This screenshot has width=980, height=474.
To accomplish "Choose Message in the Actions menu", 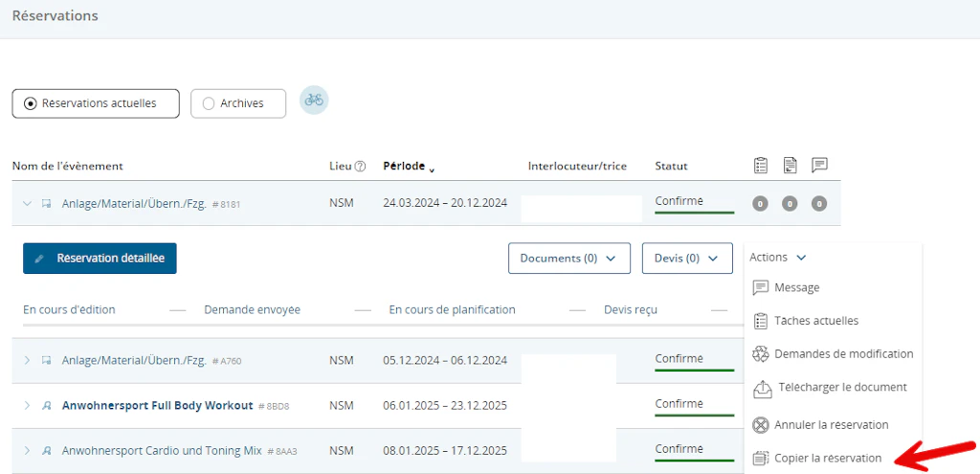I will [x=796, y=287].
